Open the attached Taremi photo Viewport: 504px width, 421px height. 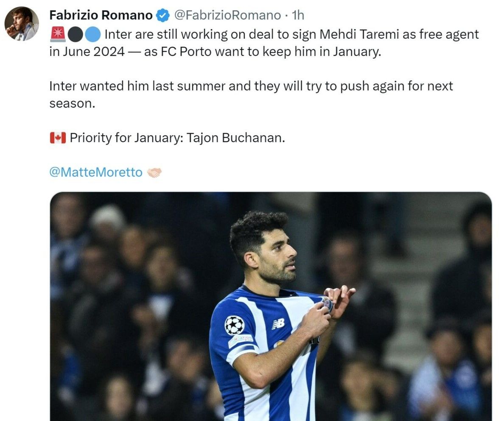271,306
